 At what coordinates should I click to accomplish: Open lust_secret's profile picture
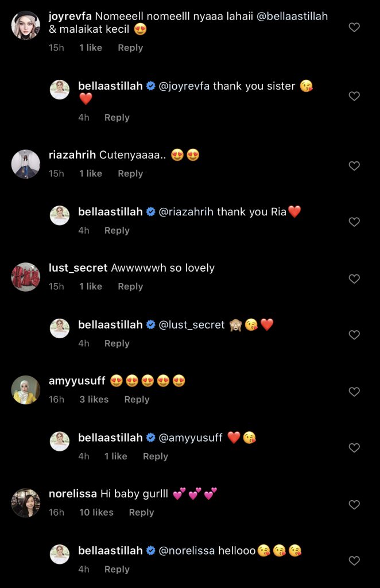[x=25, y=278]
